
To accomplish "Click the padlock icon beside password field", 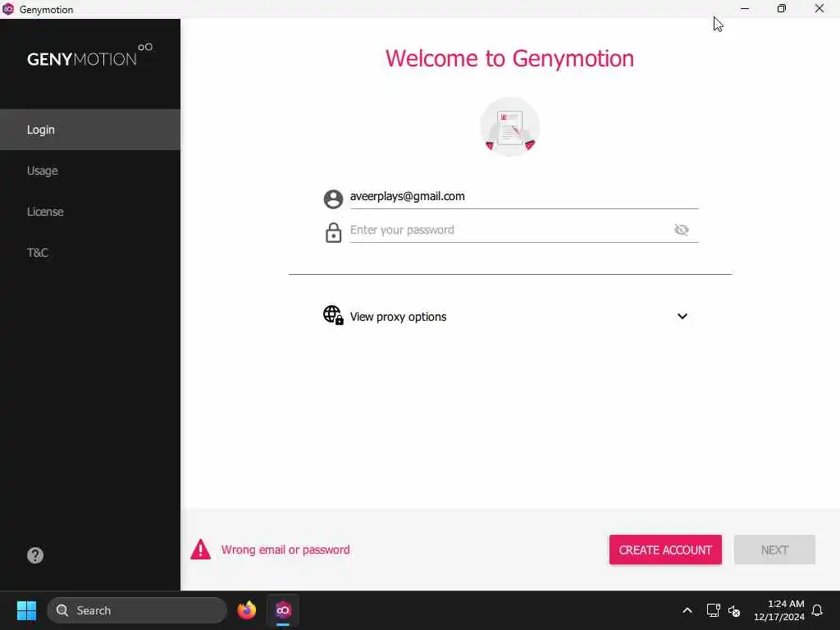I will point(333,232).
